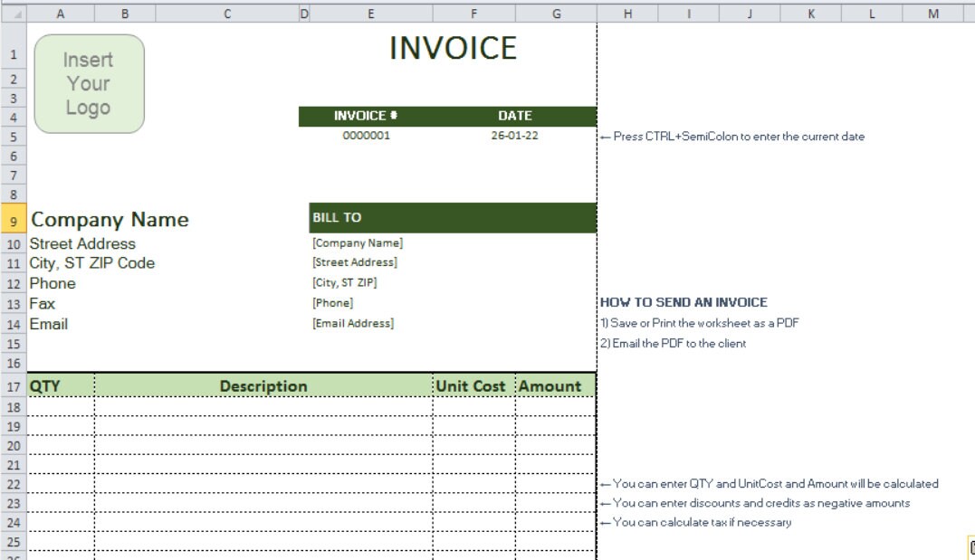Select column M header
The image size is (975, 560).
[x=933, y=14]
